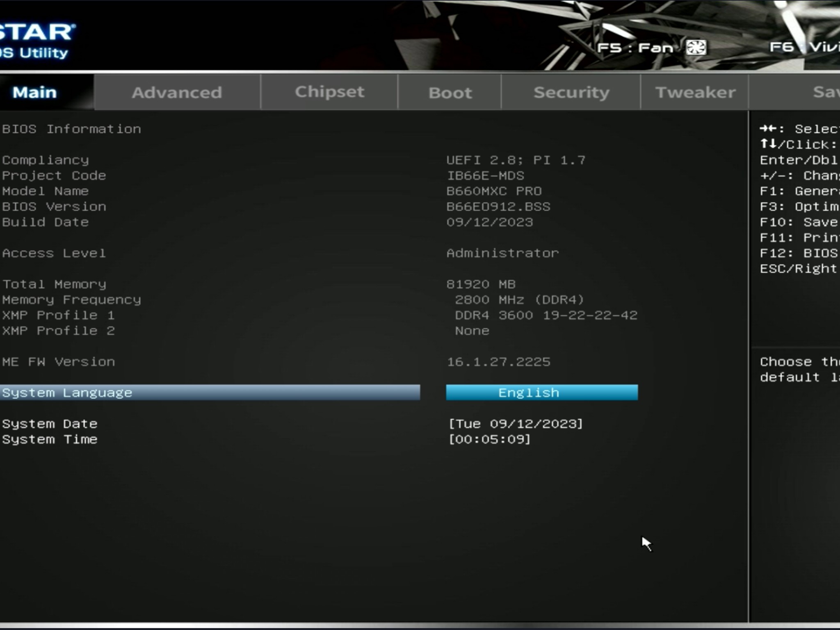Click the Main tab
Viewport: 840px width, 630px height.
tap(35, 92)
